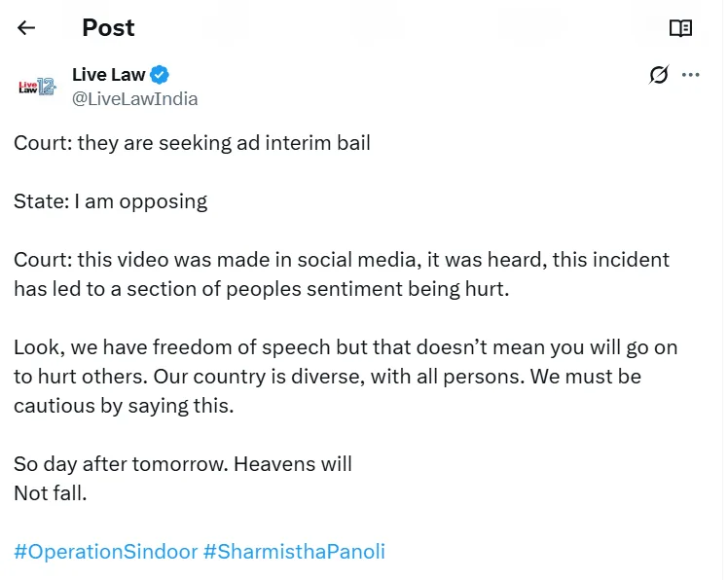This screenshot has height=580, width=728.
Task: Open the #SharmisthaPanoli hashtag
Action: tap(294, 552)
